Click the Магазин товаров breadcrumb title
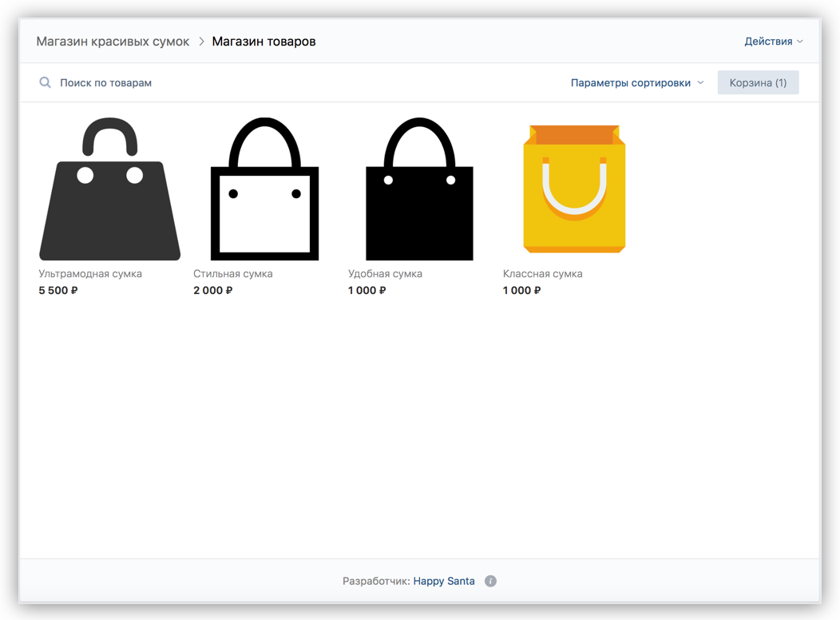 click(263, 42)
